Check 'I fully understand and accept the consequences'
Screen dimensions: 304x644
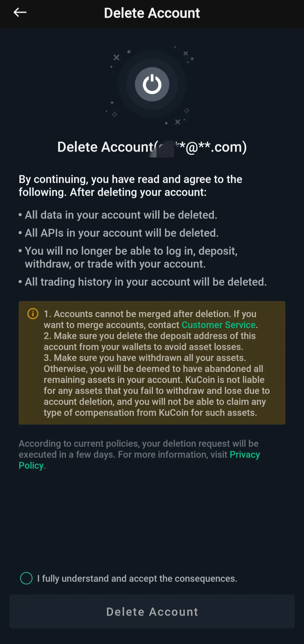coord(27,578)
